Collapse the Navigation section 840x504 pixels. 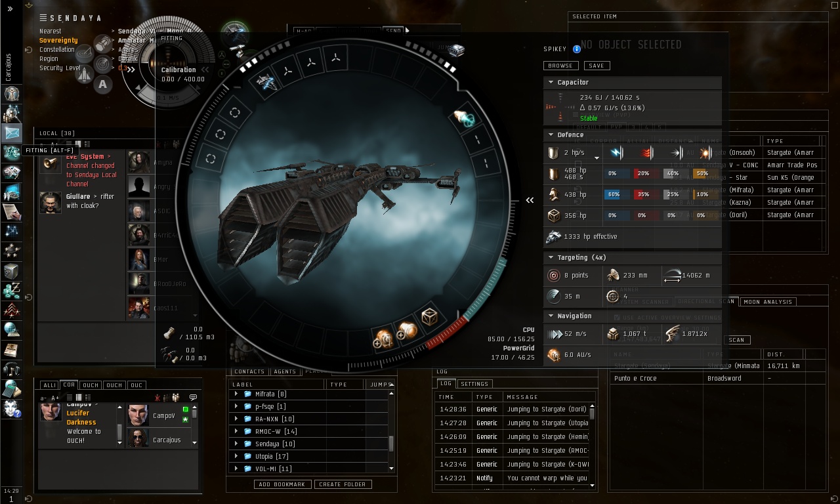click(551, 316)
